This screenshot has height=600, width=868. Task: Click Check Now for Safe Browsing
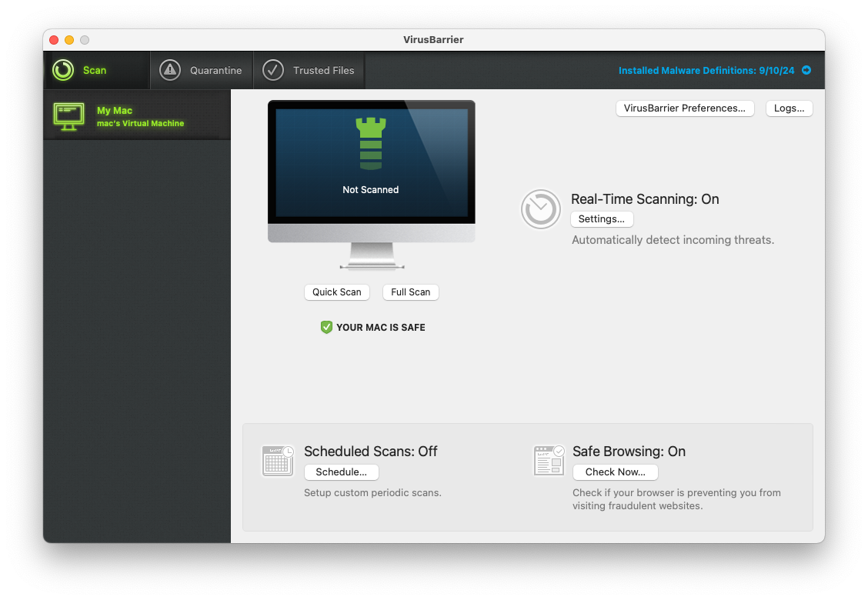615,472
